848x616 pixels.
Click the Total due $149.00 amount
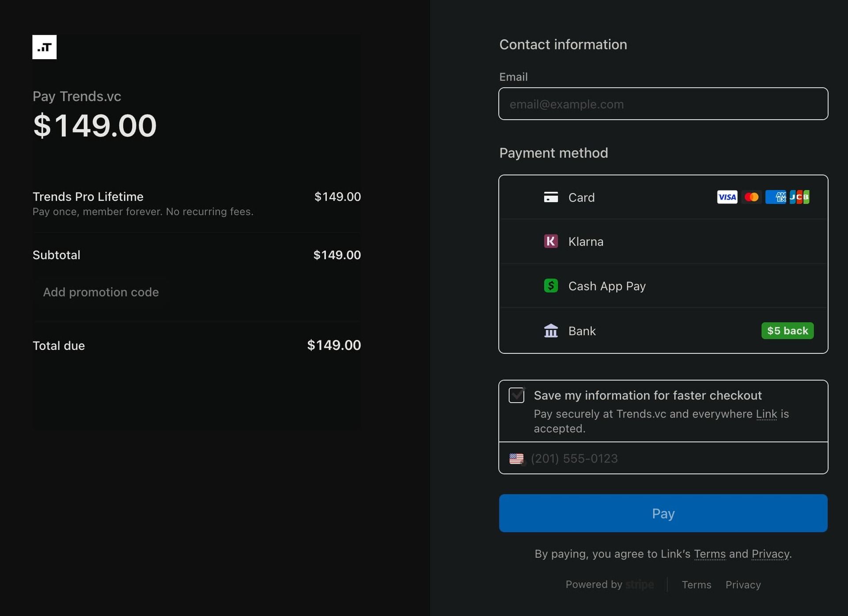334,345
